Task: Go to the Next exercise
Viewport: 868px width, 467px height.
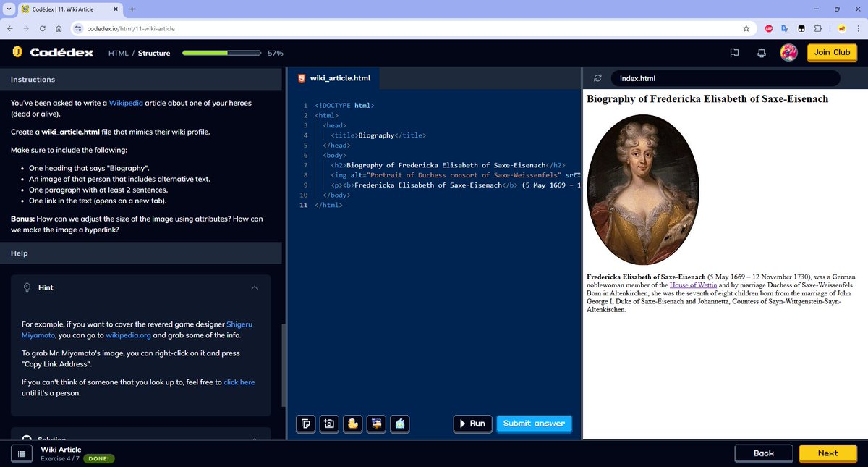Action: (827, 453)
